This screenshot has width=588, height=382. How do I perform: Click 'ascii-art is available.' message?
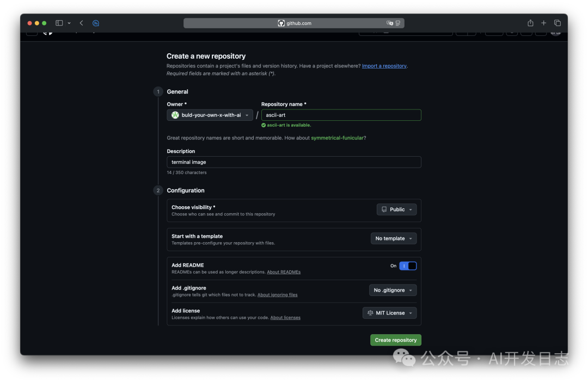(289, 125)
